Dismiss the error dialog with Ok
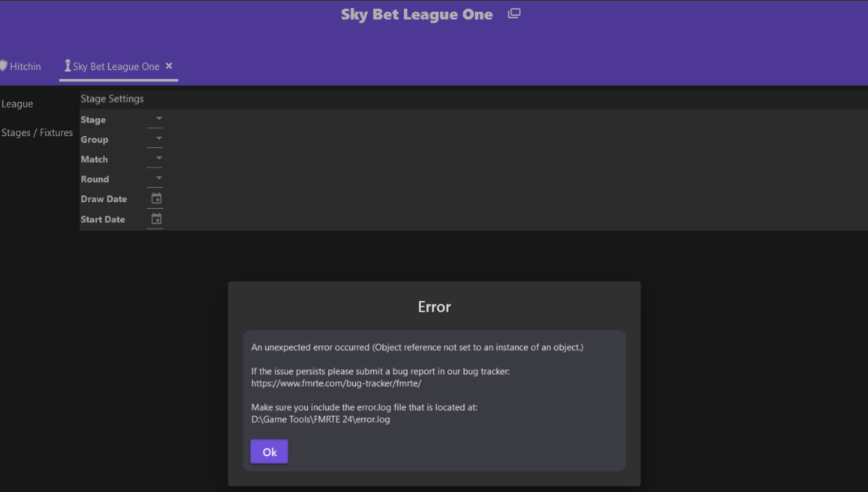 point(269,451)
